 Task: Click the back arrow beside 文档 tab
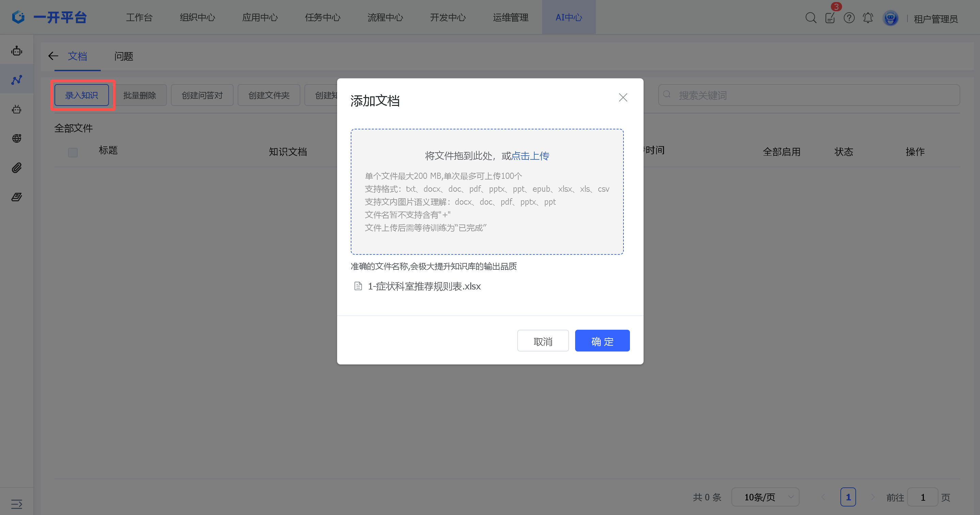53,56
